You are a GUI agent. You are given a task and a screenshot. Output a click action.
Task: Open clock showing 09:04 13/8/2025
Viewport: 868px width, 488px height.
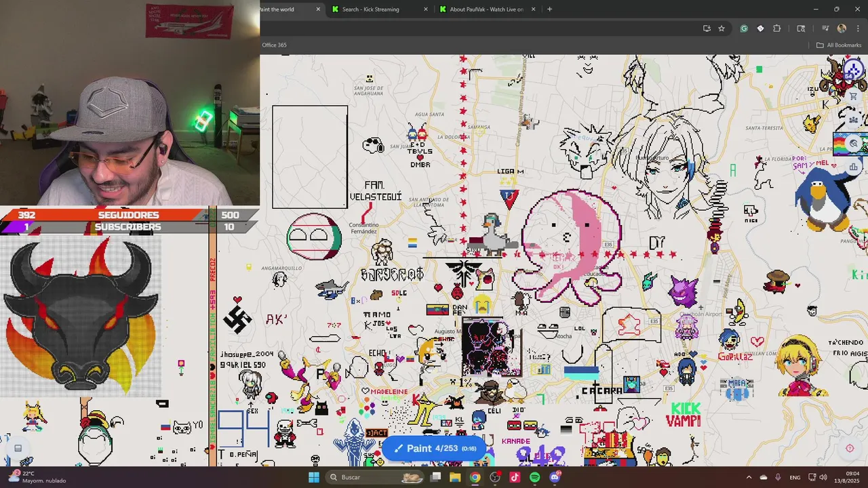pos(848,477)
